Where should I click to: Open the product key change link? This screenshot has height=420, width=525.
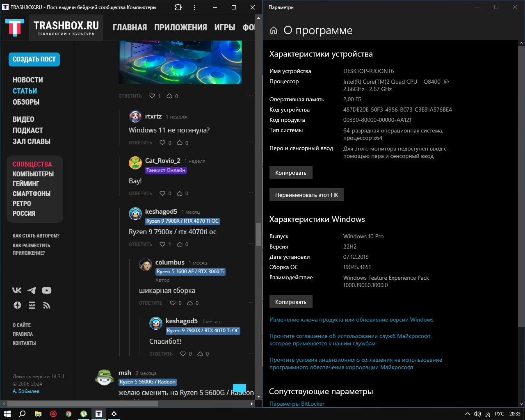[x=351, y=320]
